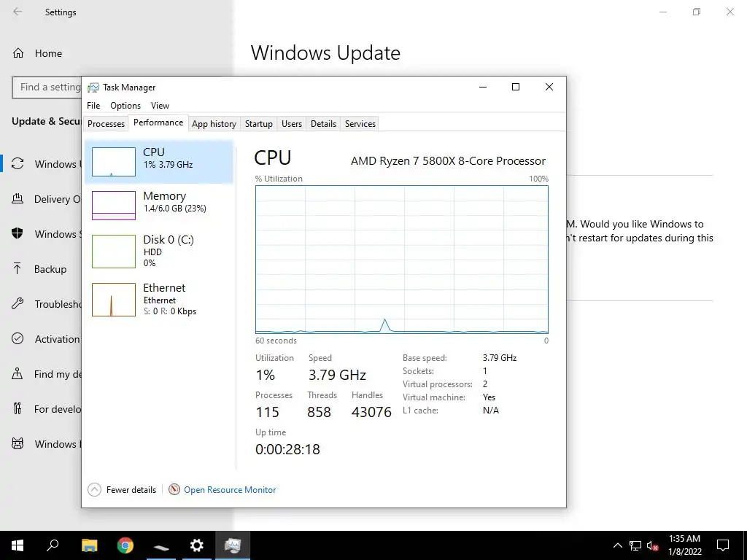Viewport: 747px width, 560px height.
Task: Click Virtual machine value Yes
Action: coord(489,397)
